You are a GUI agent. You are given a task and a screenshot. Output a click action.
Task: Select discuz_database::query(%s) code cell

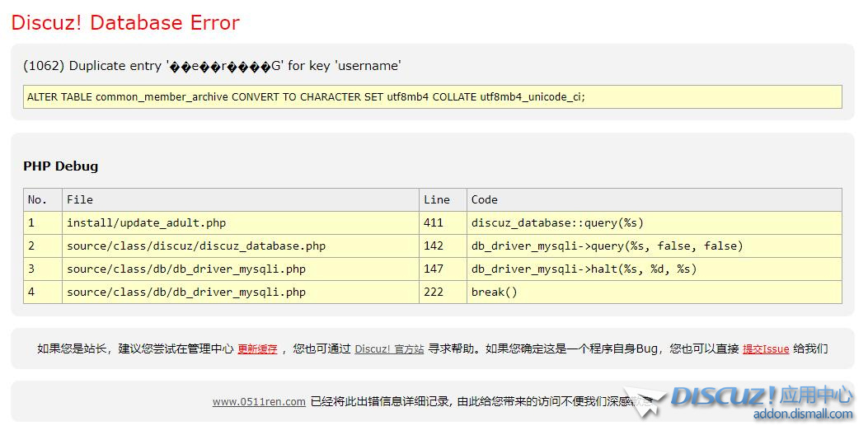(x=655, y=223)
